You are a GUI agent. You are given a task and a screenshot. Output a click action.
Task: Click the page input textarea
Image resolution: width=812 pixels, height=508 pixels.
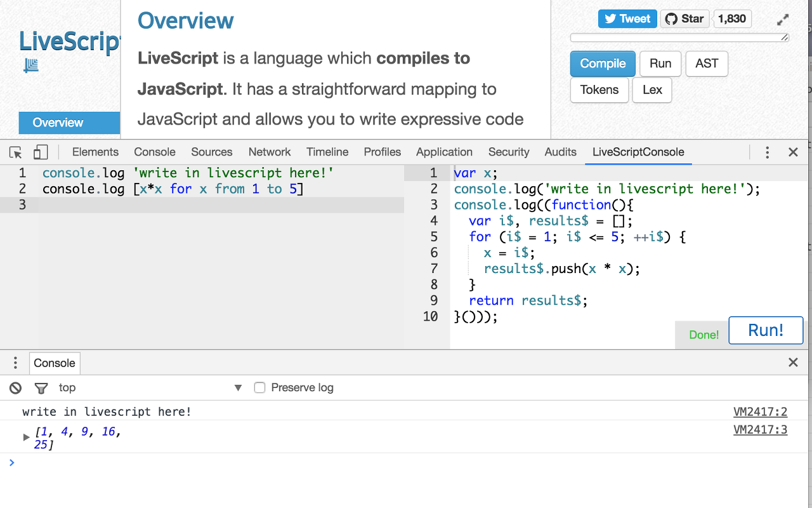680,37
